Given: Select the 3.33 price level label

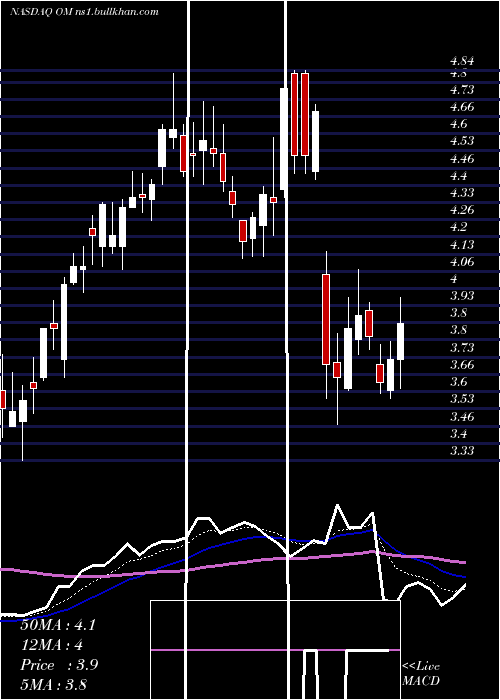Looking at the screenshot, I should pyautogui.click(x=462, y=451).
